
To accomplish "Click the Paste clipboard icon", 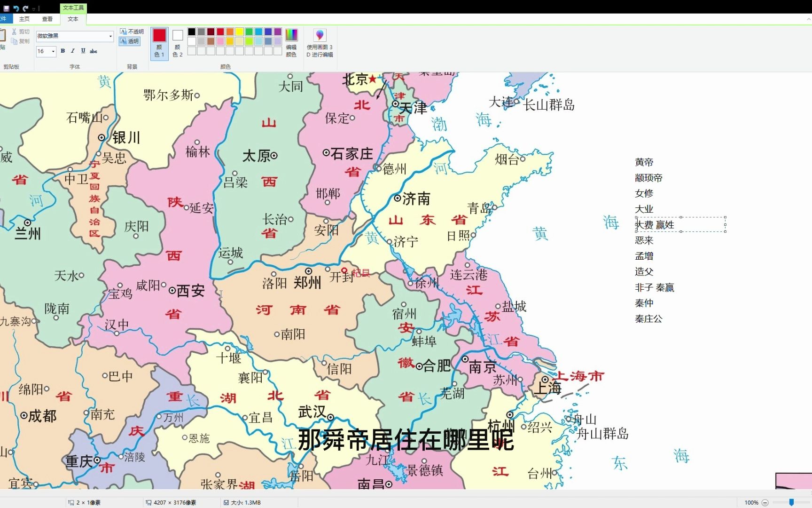I will coord(3,35).
